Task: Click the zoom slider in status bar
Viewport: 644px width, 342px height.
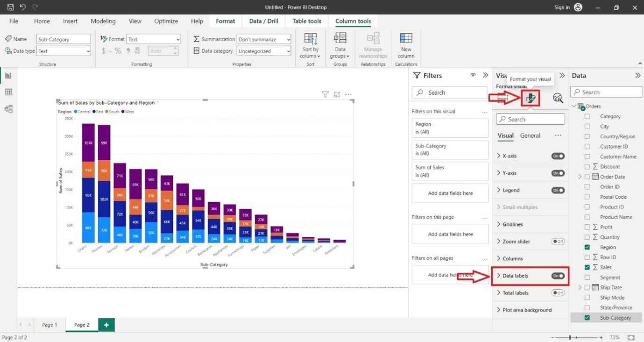Action: (575, 337)
